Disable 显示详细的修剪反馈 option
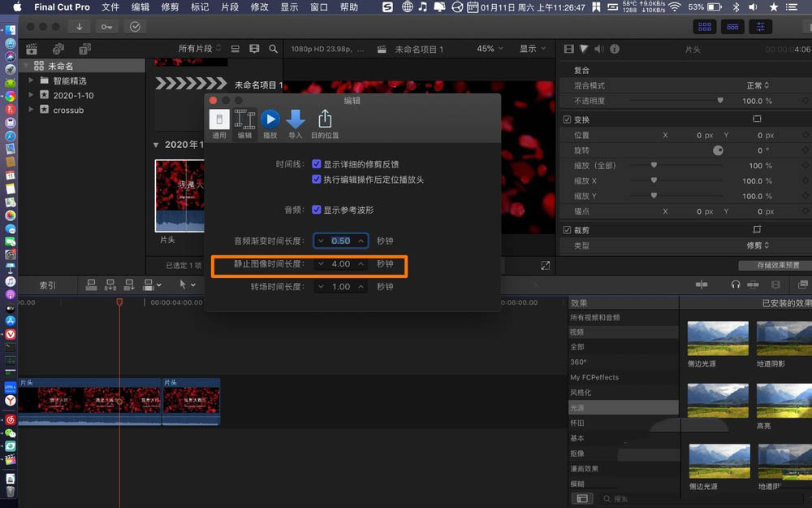812x508 pixels. (317, 163)
